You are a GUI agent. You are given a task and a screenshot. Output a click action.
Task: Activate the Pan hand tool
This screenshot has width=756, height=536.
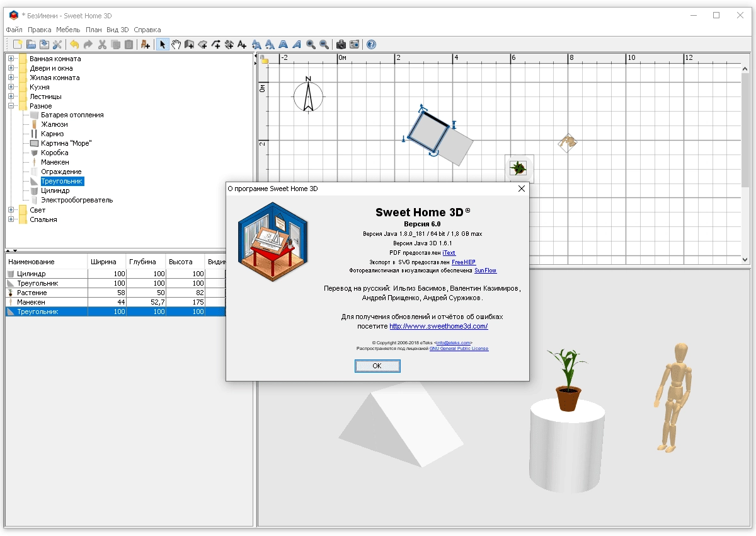click(176, 44)
